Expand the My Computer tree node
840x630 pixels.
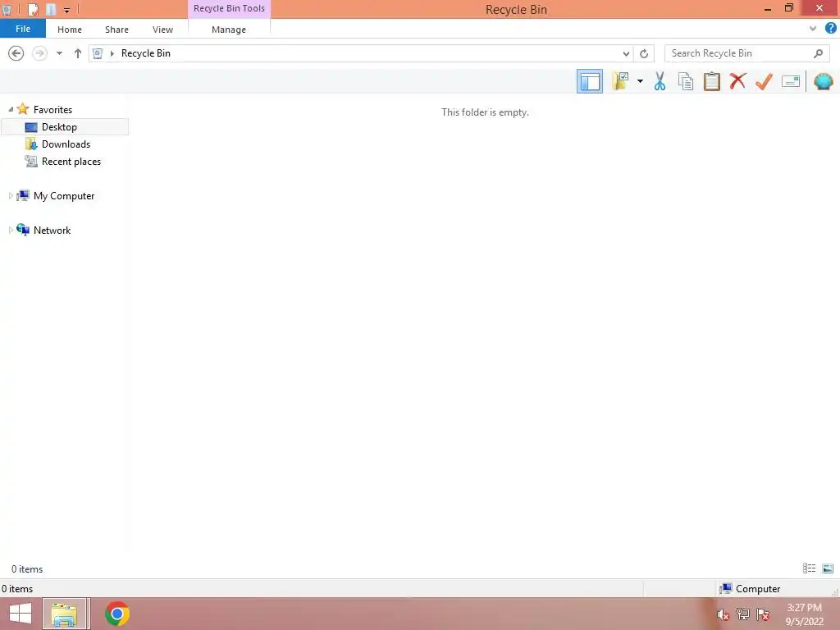11,196
